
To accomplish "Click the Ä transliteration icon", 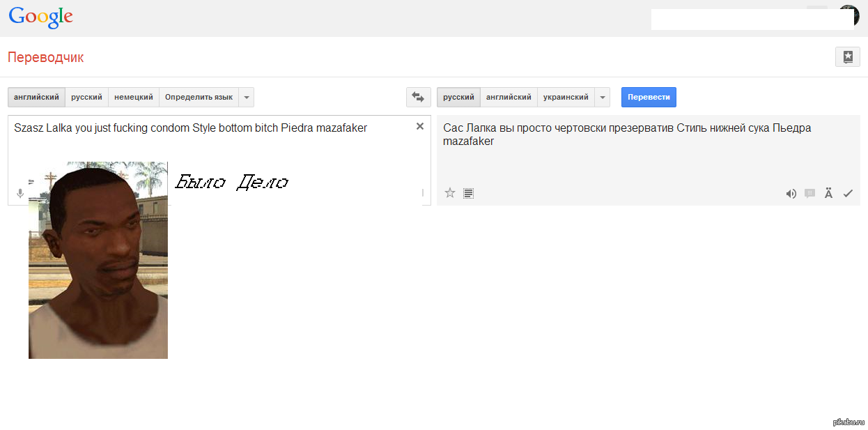I will [x=828, y=193].
